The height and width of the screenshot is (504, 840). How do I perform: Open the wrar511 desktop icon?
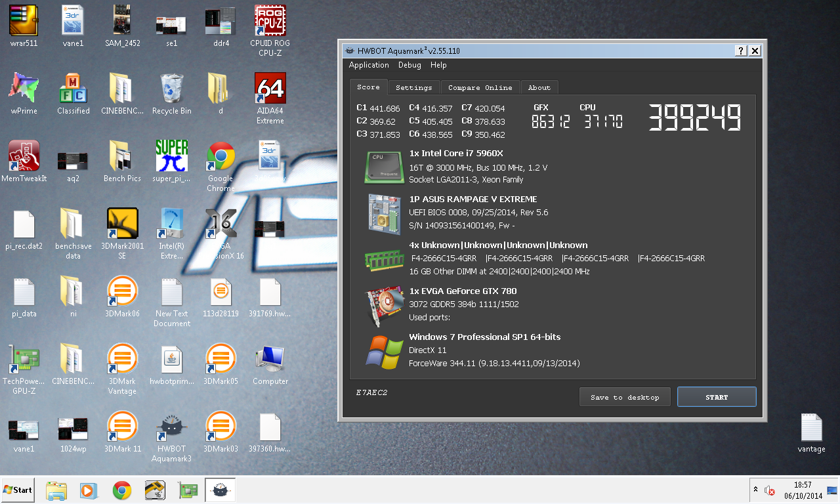tap(24, 20)
